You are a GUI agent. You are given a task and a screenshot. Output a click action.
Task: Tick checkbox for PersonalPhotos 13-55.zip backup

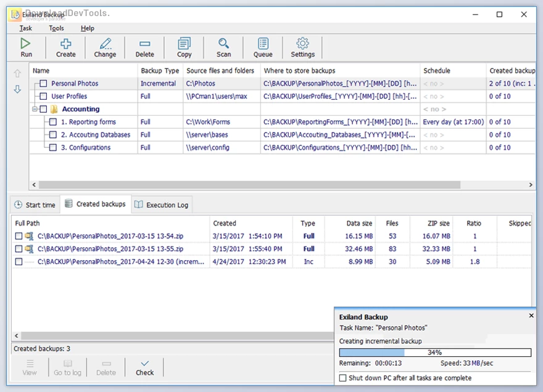[19, 249]
